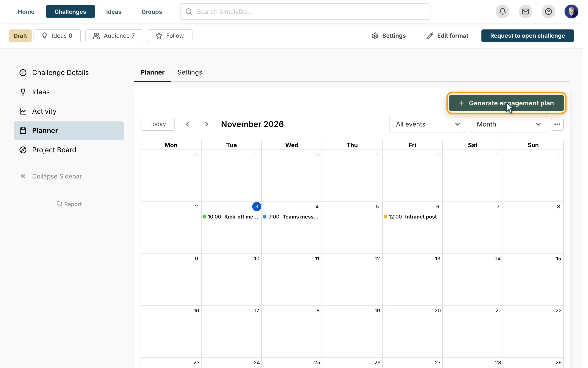Go to next month with right chevron
Image resolution: width=588 pixels, height=368 pixels.
206,124
